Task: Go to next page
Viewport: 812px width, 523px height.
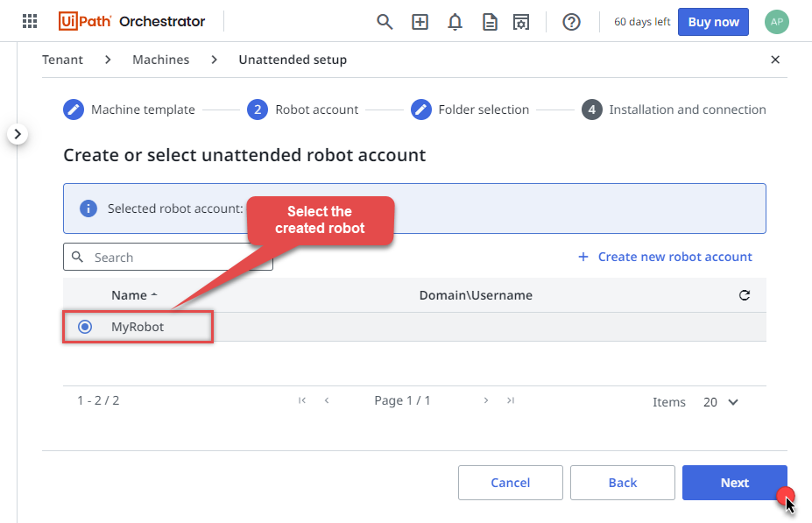Action: [x=486, y=400]
